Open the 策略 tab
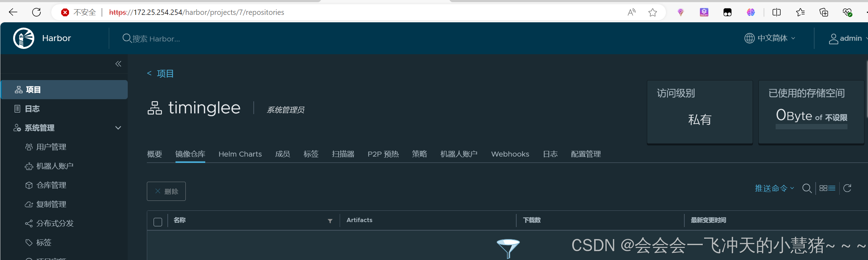 coord(420,154)
